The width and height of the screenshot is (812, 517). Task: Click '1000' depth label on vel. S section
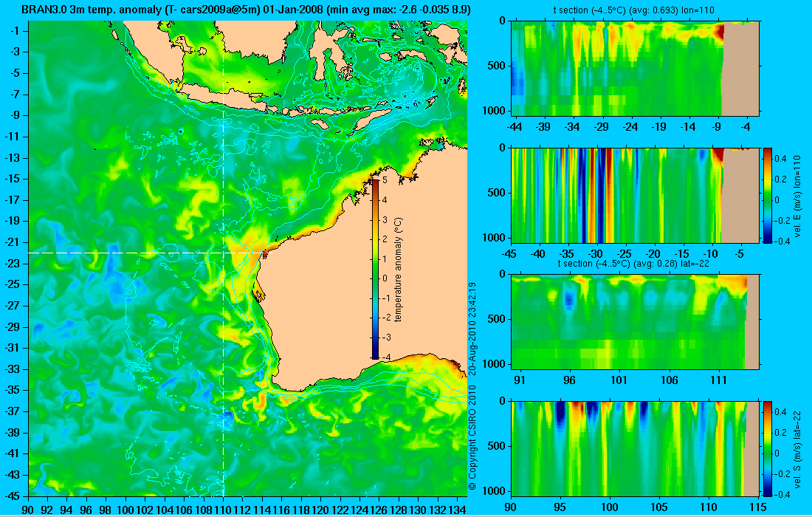pos(494,490)
